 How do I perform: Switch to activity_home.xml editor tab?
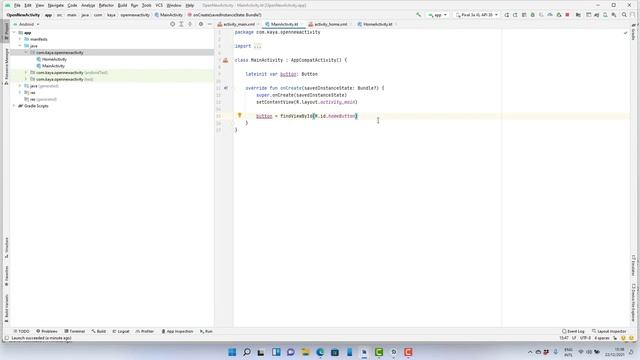click(x=330, y=24)
